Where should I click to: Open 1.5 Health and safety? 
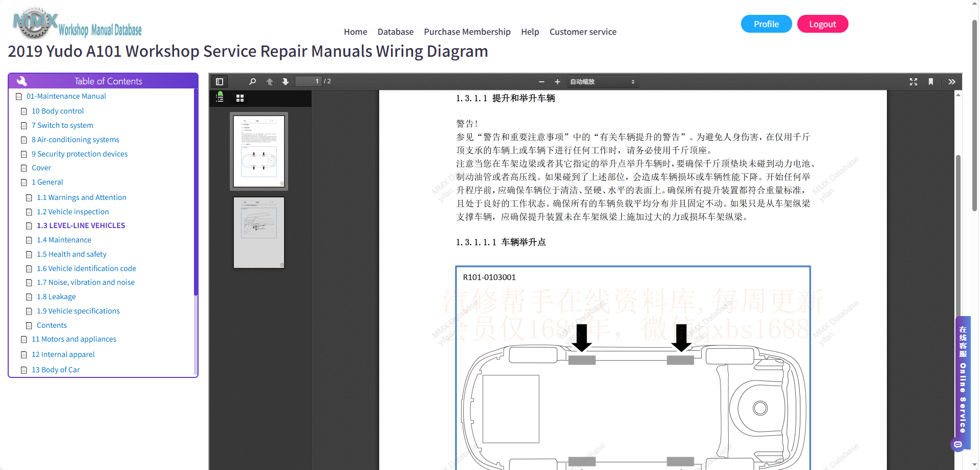pyautogui.click(x=72, y=254)
